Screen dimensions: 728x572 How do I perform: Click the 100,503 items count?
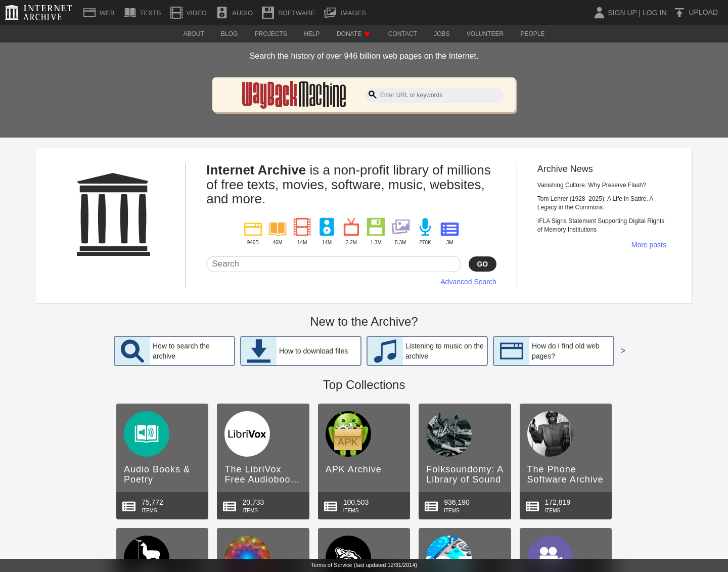(356, 502)
